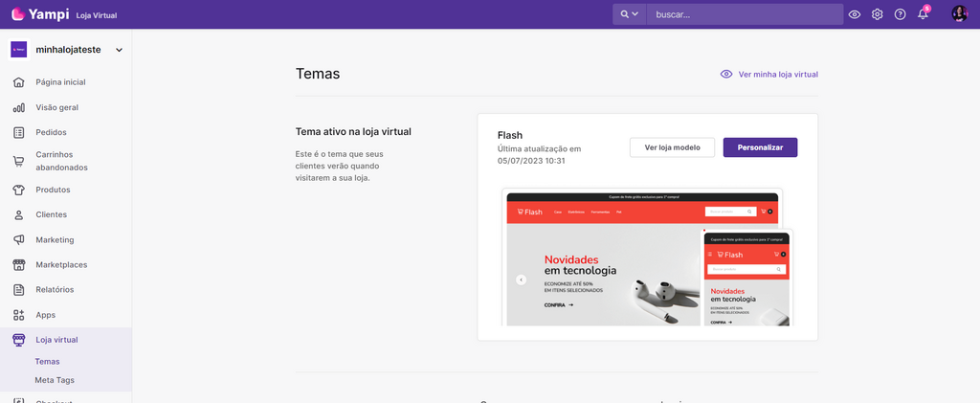
Task: Click the Loja virtual shop icon
Action: (x=19, y=340)
